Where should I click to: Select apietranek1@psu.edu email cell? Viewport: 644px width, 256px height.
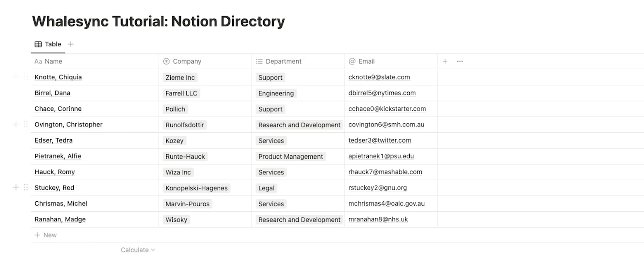pos(391,156)
